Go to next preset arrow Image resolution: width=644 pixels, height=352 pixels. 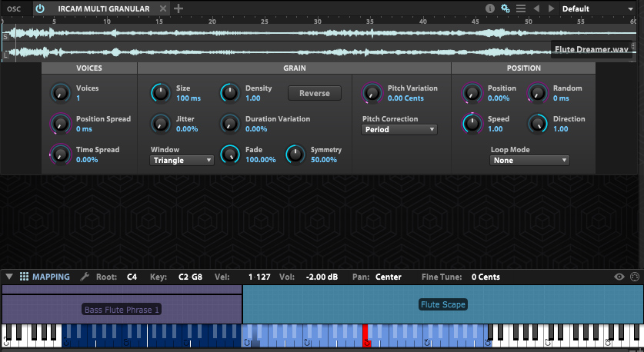click(x=551, y=8)
